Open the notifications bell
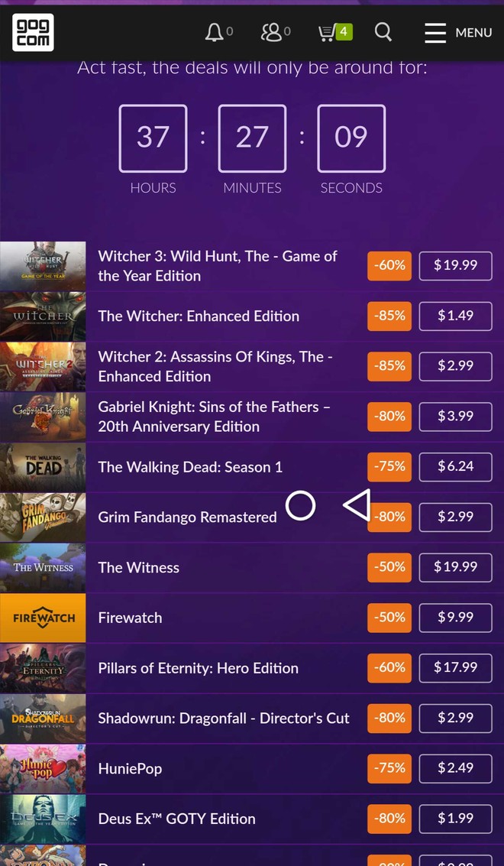This screenshot has width=504, height=866. 215,32
